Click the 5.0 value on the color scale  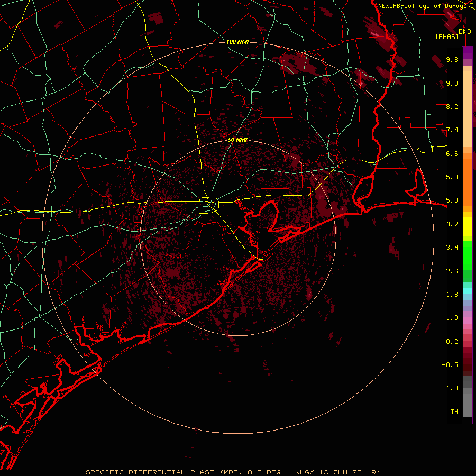452,200
